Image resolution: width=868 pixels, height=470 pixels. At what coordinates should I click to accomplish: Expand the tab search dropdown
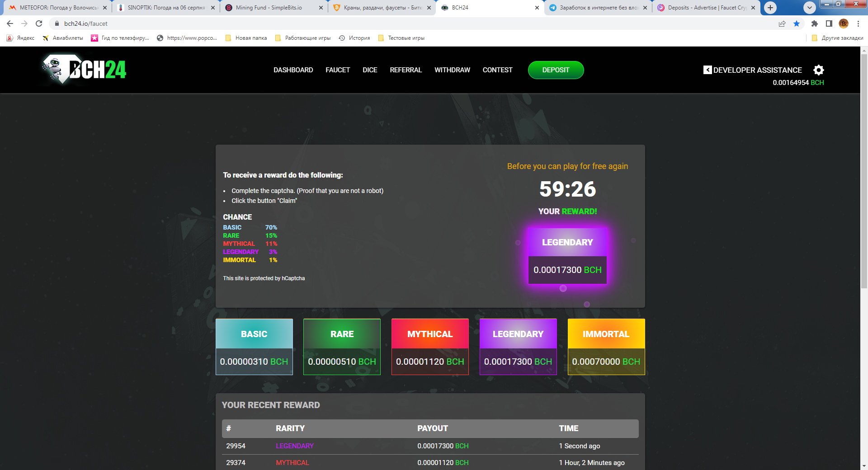tap(809, 8)
